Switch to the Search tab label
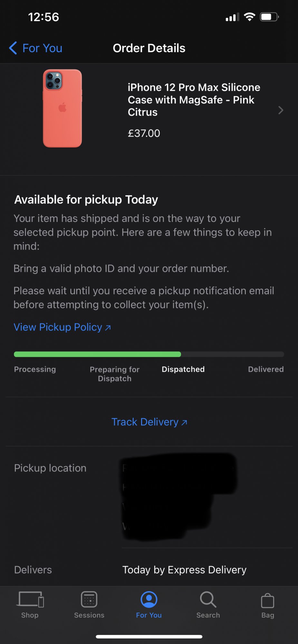The width and height of the screenshot is (298, 644). 208,615
